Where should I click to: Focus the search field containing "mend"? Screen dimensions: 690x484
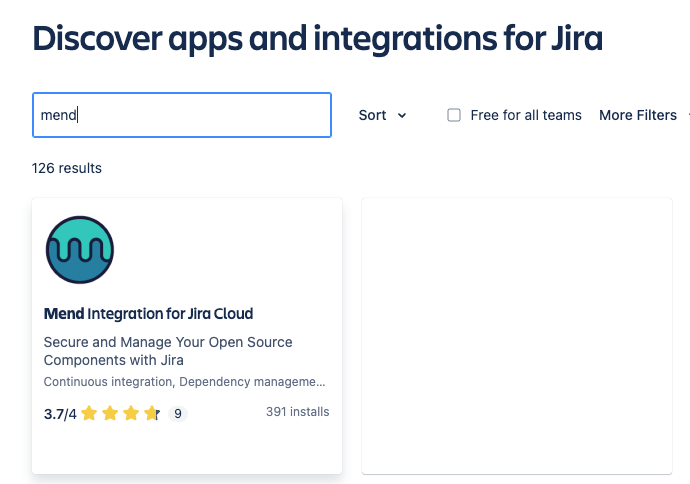click(181, 115)
